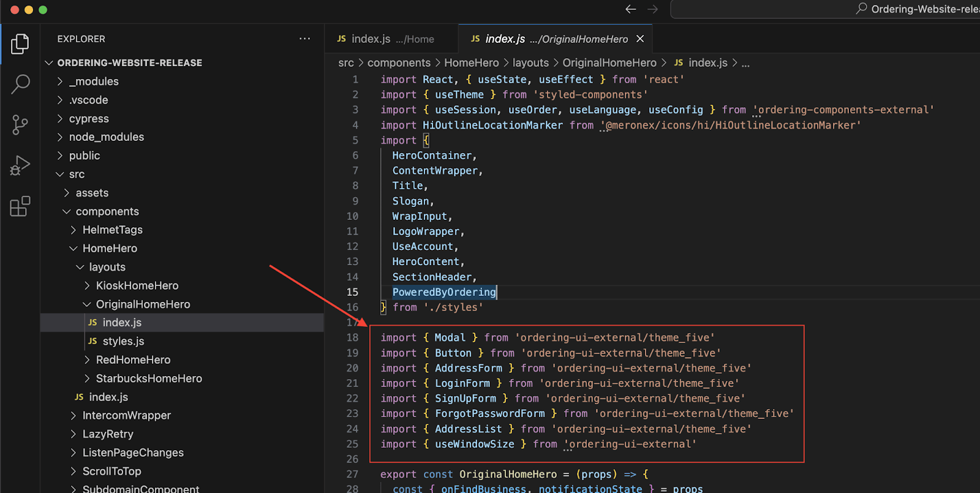This screenshot has height=493, width=980.
Task: Go forward with the right arrow
Action: 653,9
